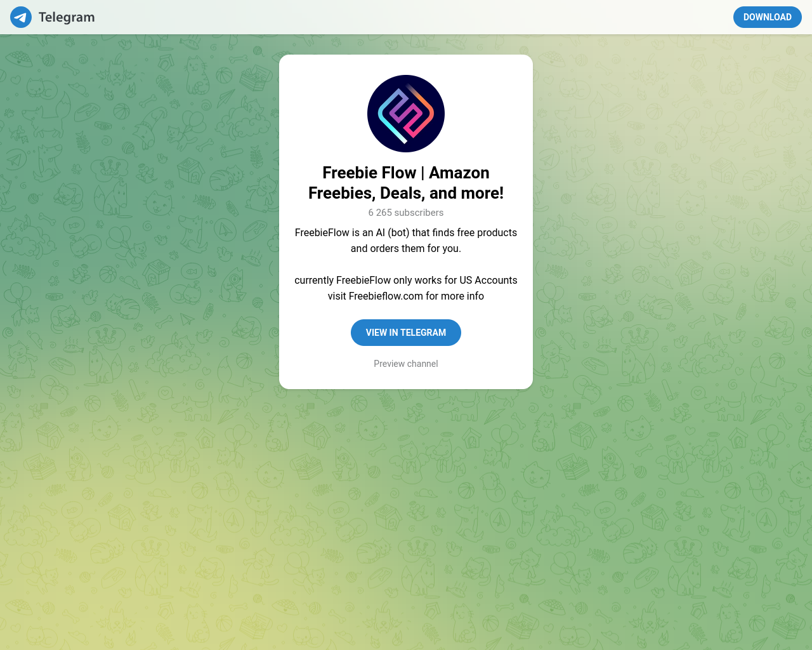The width and height of the screenshot is (812, 650).
Task: Open the Telegram wordmark in the header
Action: (x=67, y=17)
